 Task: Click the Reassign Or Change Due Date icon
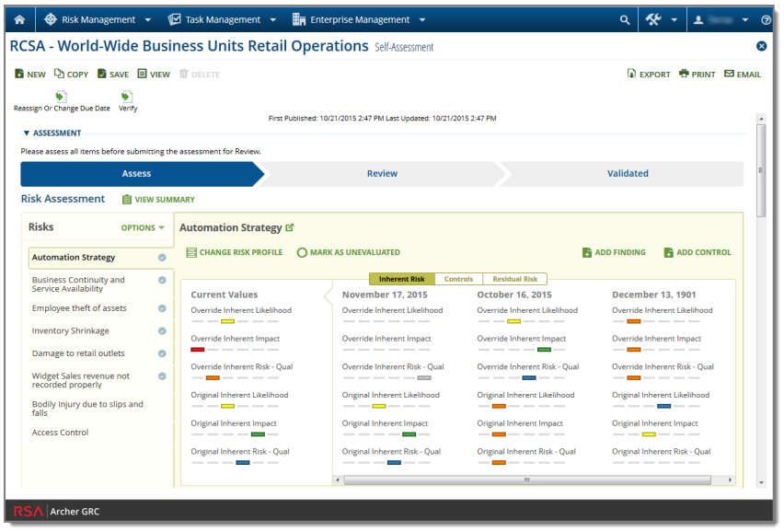(x=61, y=97)
